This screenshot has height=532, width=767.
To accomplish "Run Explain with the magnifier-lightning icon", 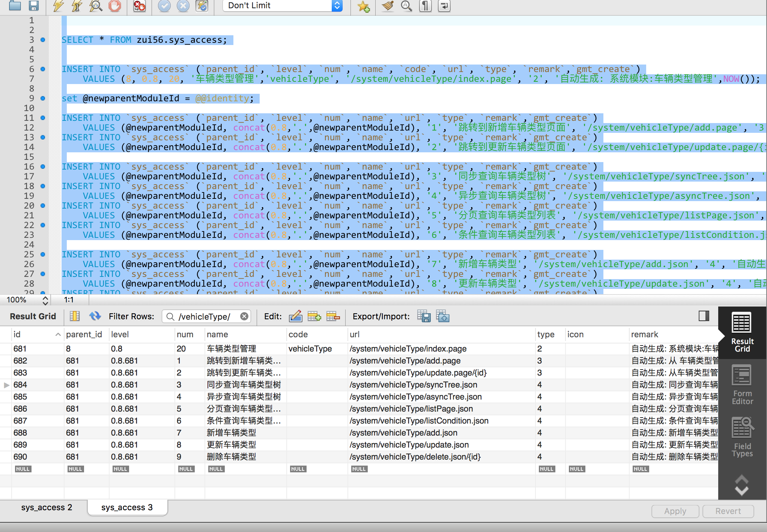I will coord(96,6).
